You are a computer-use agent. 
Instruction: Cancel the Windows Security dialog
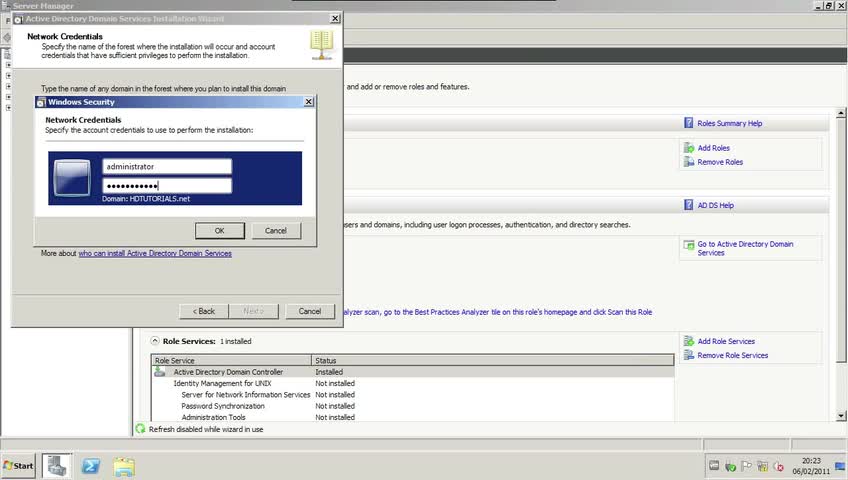[276, 230]
